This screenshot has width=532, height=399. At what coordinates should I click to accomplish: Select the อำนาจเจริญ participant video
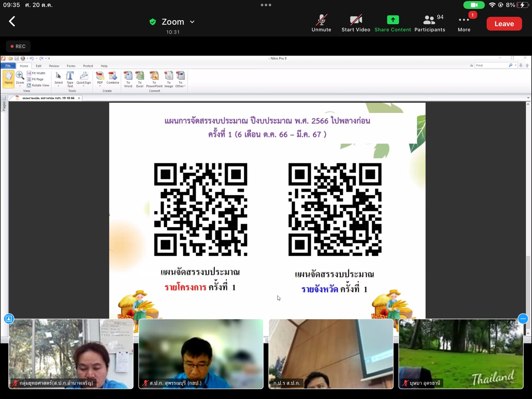click(71, 354)
